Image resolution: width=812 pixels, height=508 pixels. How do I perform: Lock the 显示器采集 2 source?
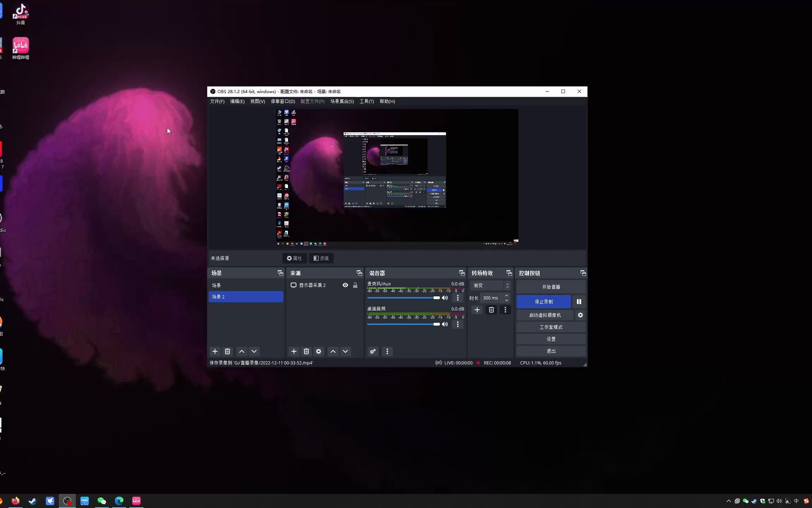tap(355, 285)
